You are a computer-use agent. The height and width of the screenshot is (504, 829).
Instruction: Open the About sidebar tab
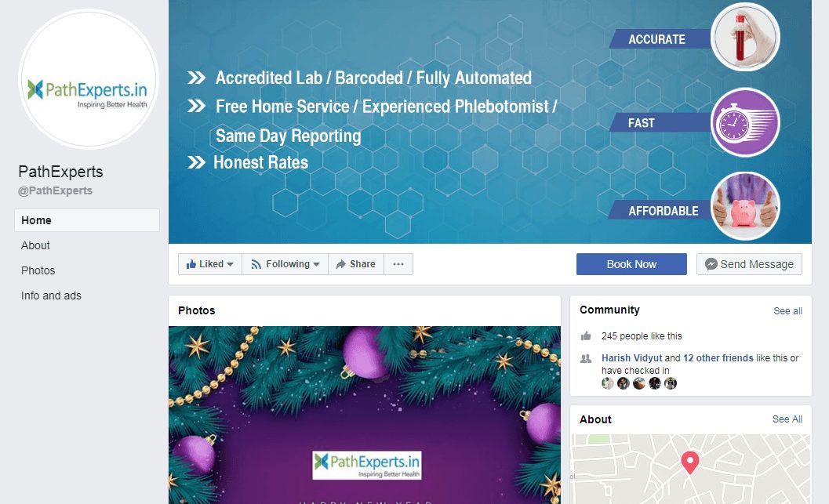35,245
